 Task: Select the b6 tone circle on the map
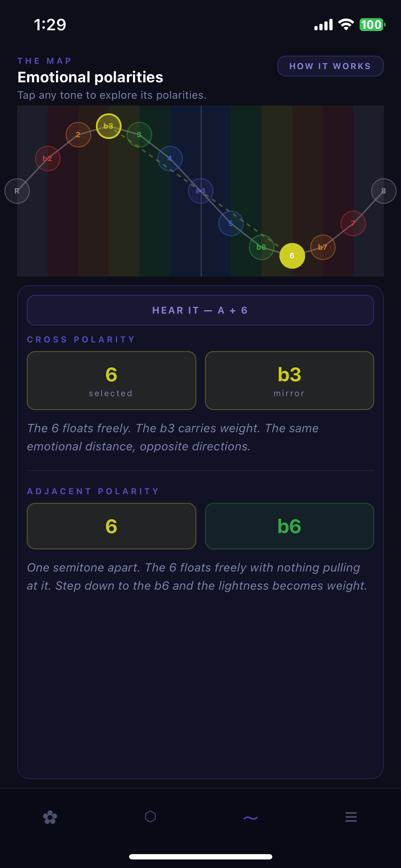[x=261, y=247]
